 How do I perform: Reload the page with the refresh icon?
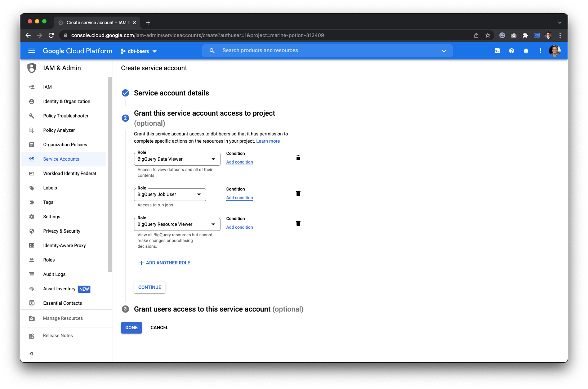(x=51, y=35)
